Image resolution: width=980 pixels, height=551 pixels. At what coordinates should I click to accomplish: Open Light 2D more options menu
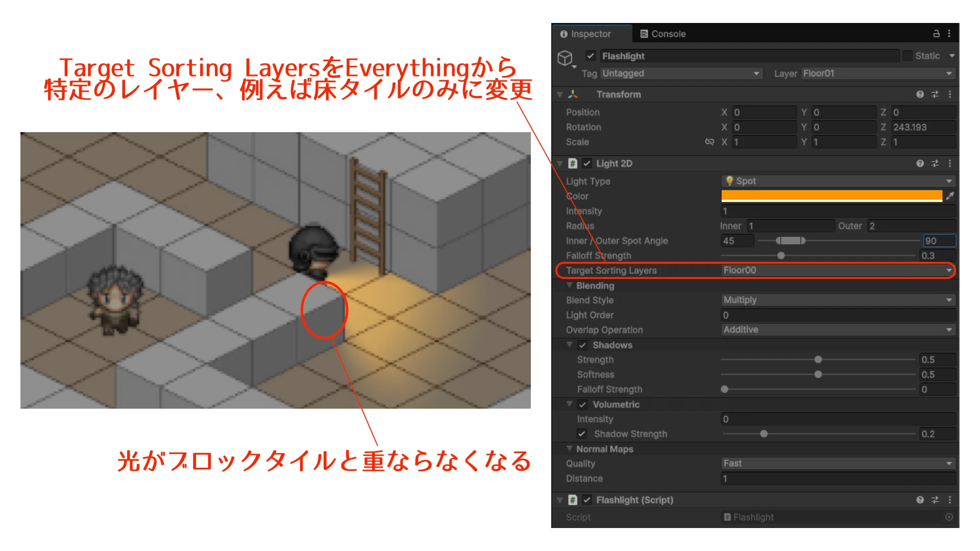point(950,163)
